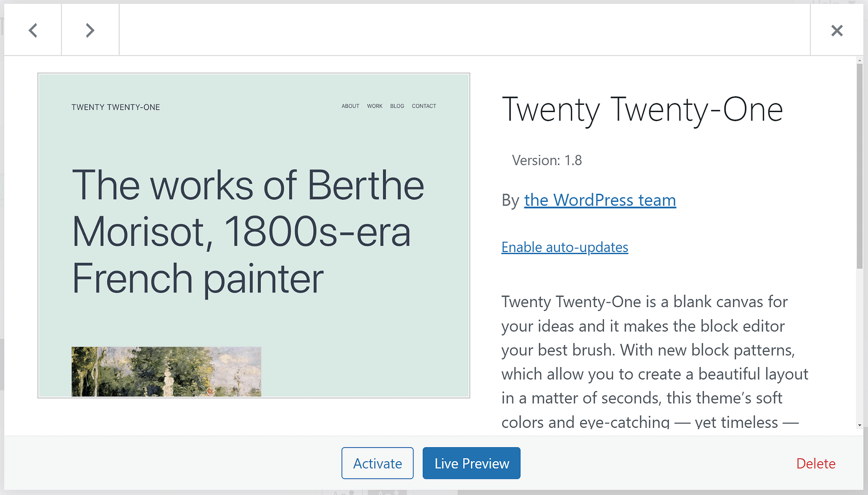Click the scrollbar down arrow
The height and width of the screenshot is (495, 868).
coord(859,425)
